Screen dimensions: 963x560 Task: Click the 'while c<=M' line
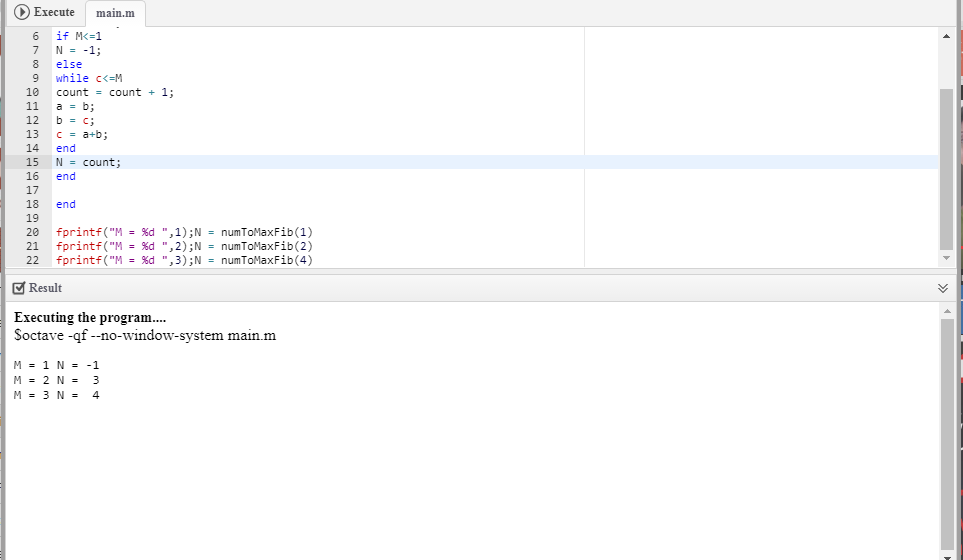click(x=89, y=78)
